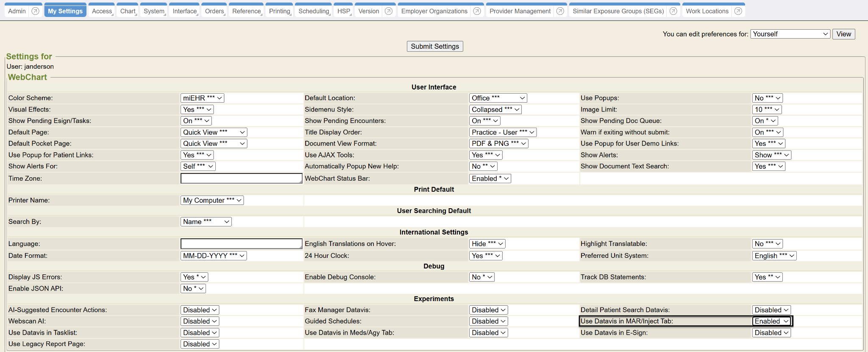Expand the Default Page dropdown
868x352 pixels.
click(214, 132)
